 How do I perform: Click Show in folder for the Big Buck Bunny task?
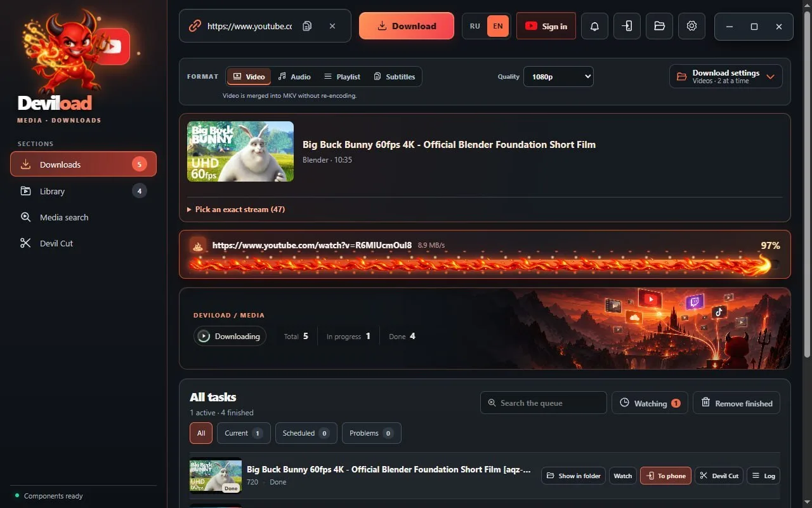coord(573,476)
